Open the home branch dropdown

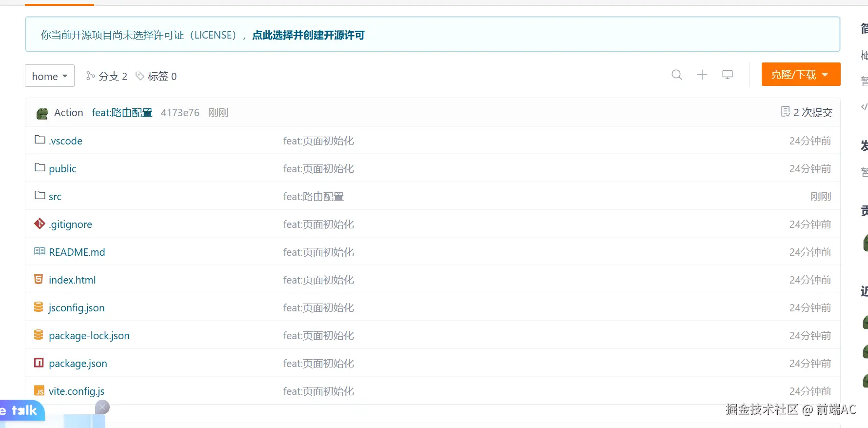(x=50, y=76)
